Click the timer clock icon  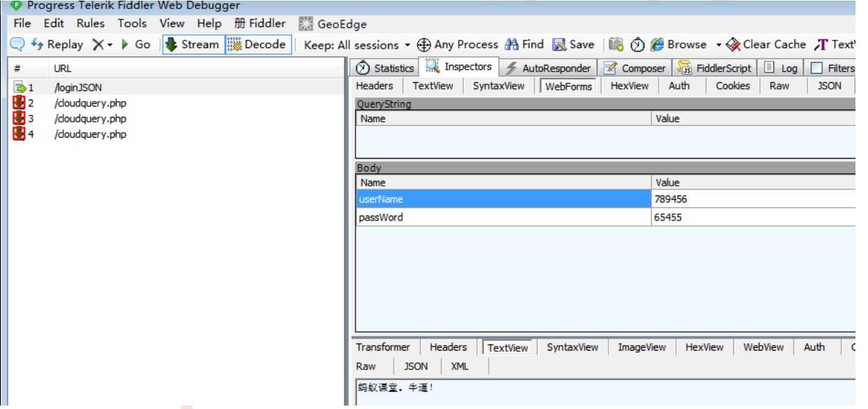pyautogui.click(x=637, y=45)
